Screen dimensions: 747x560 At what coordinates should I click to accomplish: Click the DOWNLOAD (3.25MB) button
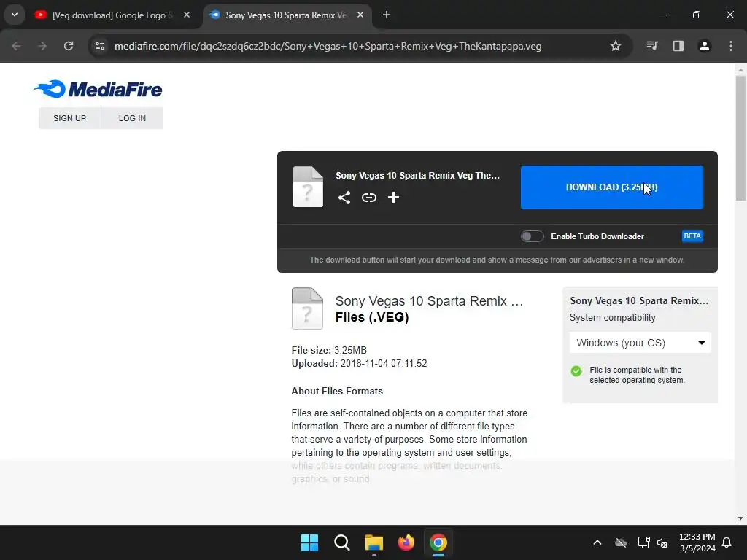[x=612, y=187]
